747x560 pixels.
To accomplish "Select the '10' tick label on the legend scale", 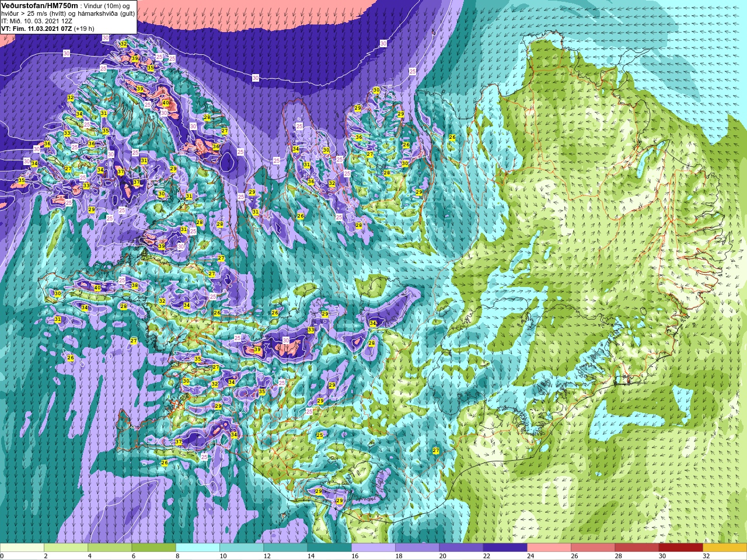I will click(x=223, y=556).
